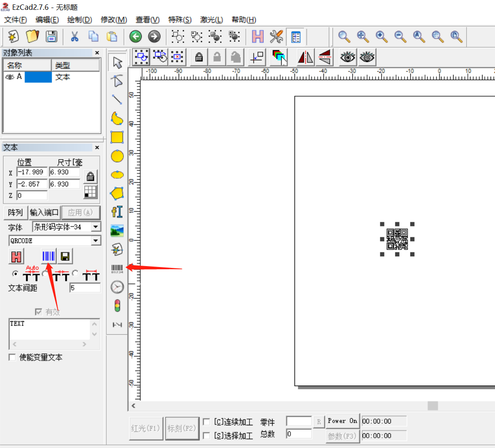Image resolution: width=495 pixels, height=448 pixels.
Task: Select the third text spacing radio option
Action: tap(75, 273)
